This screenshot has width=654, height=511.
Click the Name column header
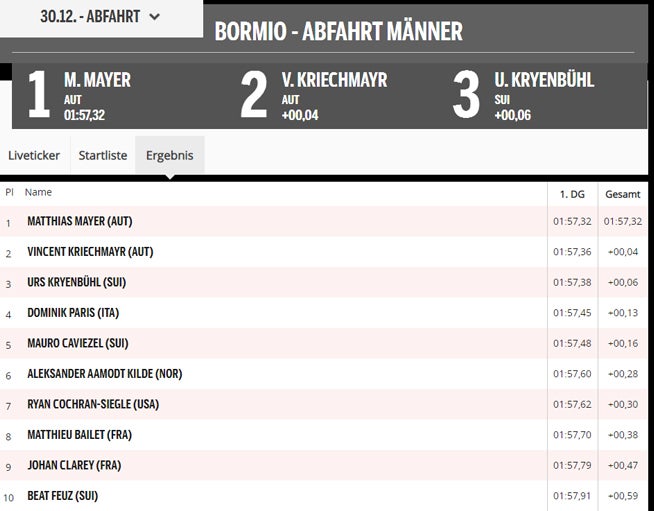(38, 192)
